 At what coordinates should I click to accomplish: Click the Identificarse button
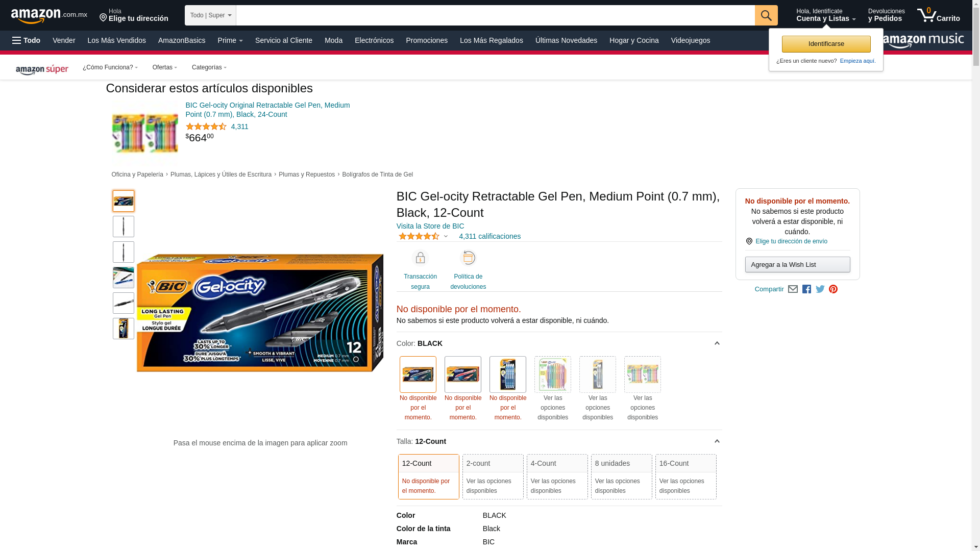click(x=826, y=44)
